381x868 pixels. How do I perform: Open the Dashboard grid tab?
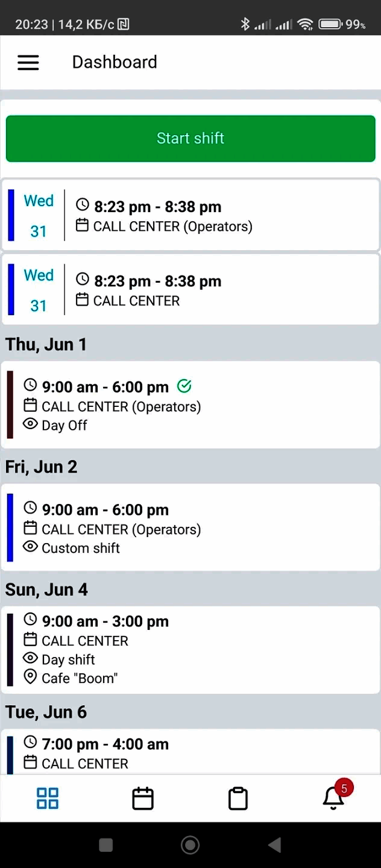tap(48, 798)
